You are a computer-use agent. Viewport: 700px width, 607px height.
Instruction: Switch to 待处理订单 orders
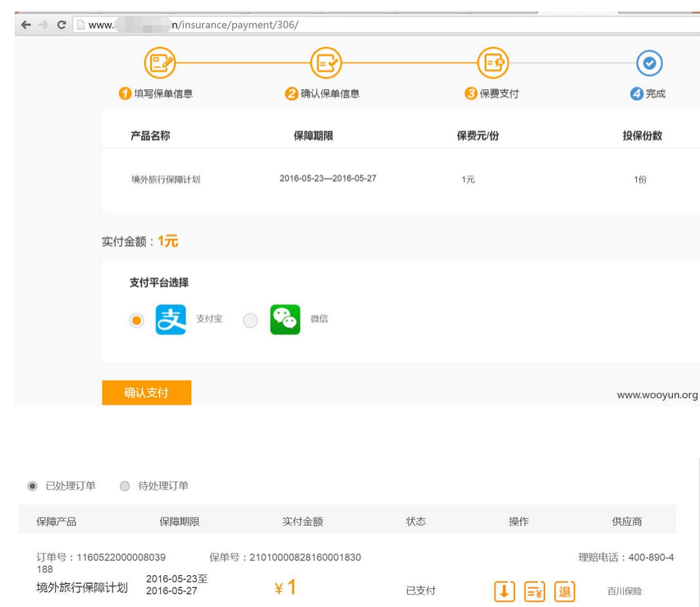pyautogui.click(x=125, y=486)
